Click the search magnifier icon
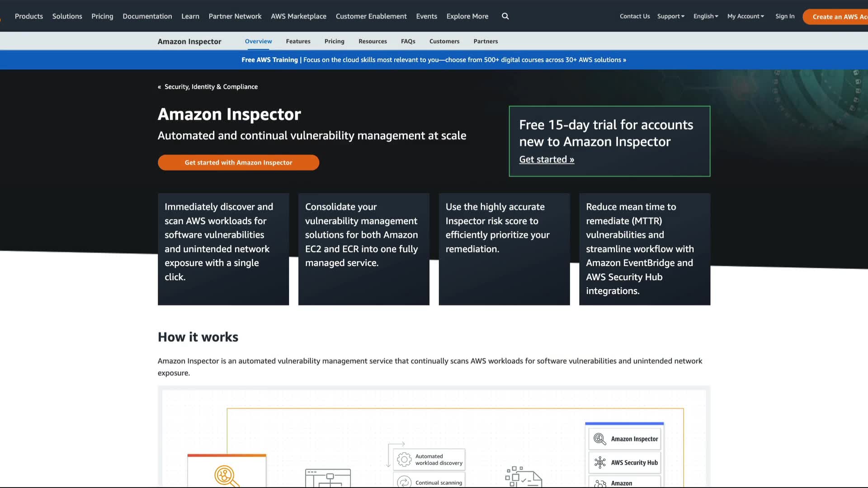868x488 pixels. point(505,16)
